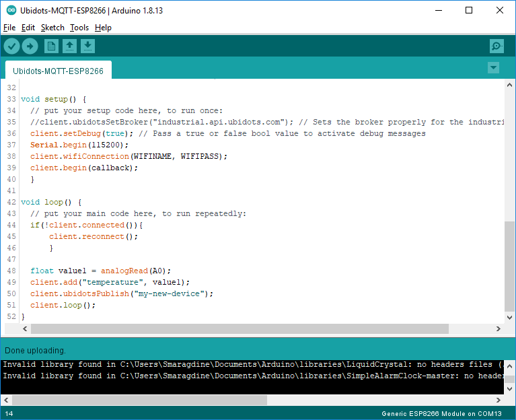Click 'client.ubidotsPublish("my-new-device");' line
The image size is (516, 420).
coord(122,293)
